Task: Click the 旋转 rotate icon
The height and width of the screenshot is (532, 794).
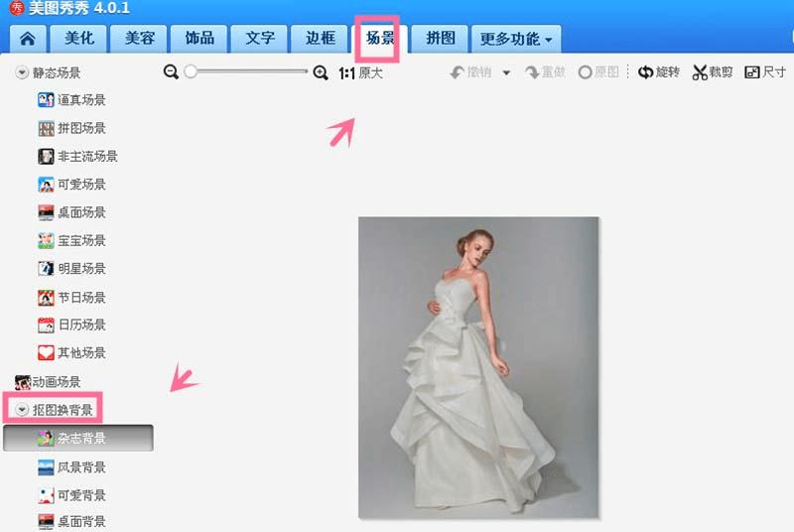Action: point(646,72)
